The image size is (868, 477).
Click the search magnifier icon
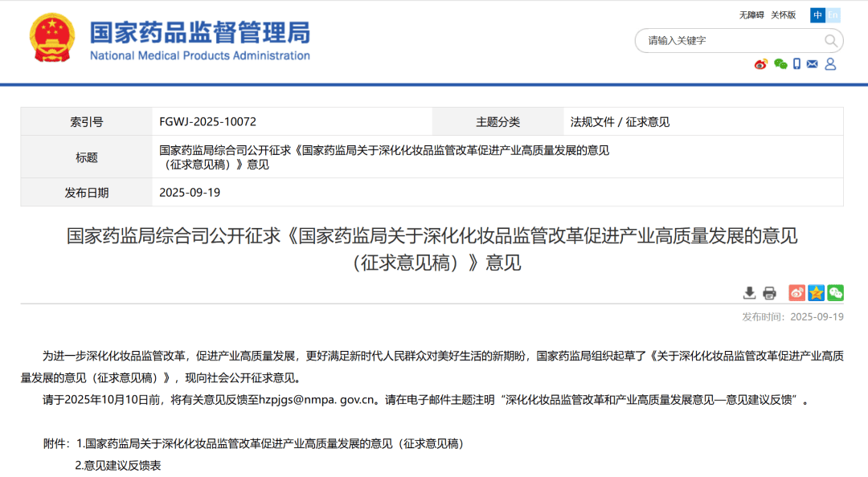click(x=833, y=41)
